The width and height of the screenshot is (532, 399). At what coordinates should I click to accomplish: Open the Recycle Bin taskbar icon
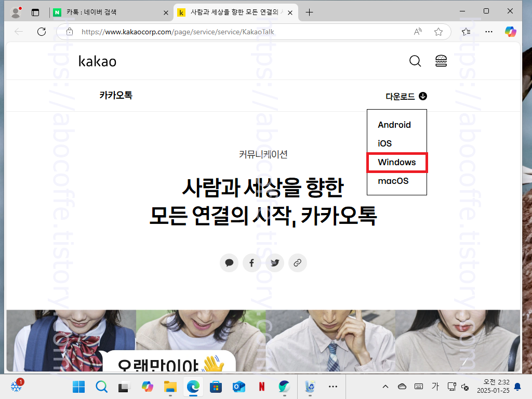click(x=310, y=387)
